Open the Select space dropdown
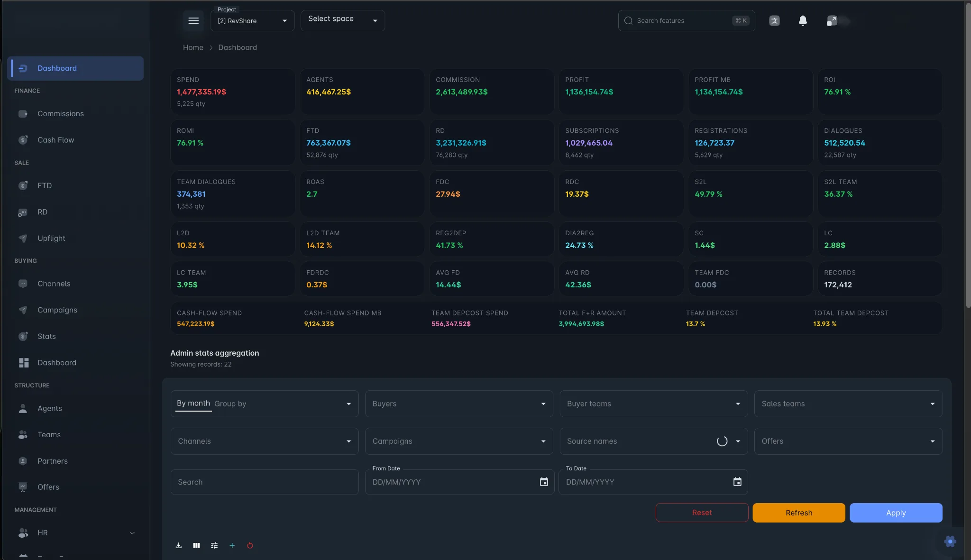Viewport: 971px width, 560px height. coord(343,20)
